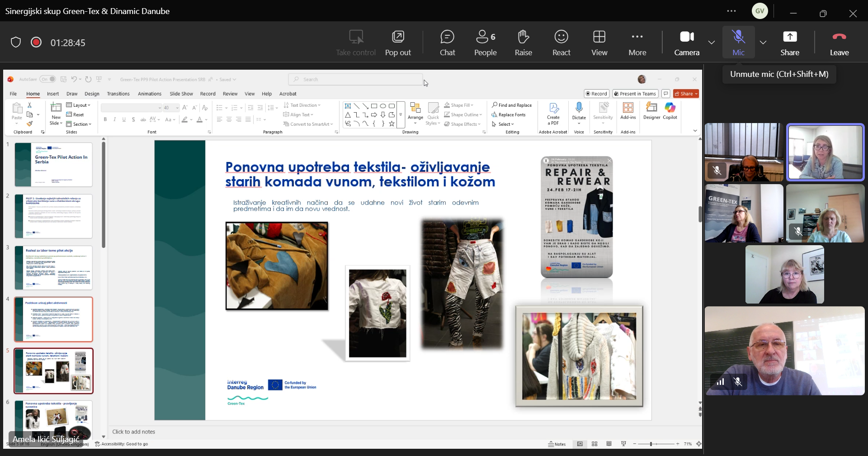Toggle the AutoSave switch
Viewport: 868px width, 456px height.
point(47,79)
